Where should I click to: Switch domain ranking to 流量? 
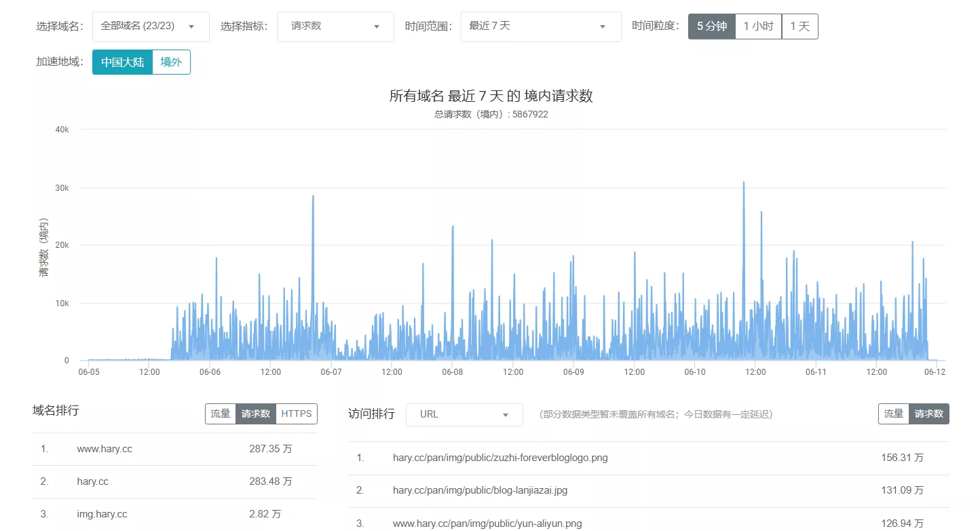(221, 414)
